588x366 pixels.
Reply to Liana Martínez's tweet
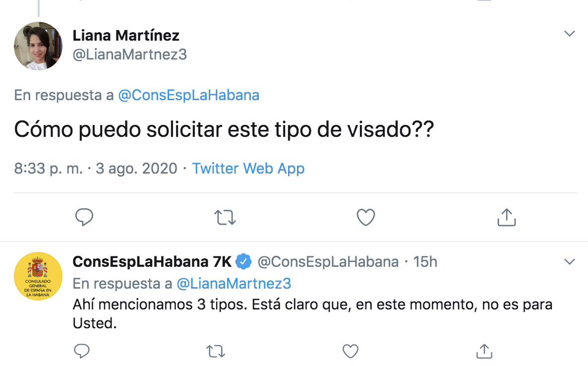[x=84, y=217]
